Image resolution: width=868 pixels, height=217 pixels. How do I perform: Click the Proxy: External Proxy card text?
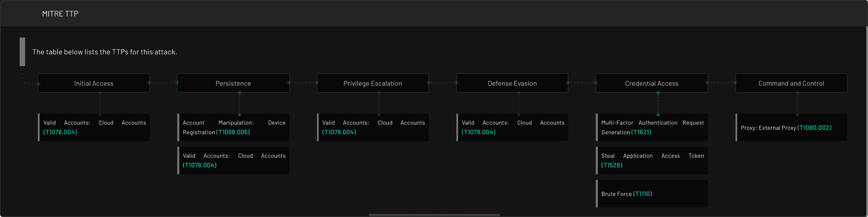pos(768,128)
